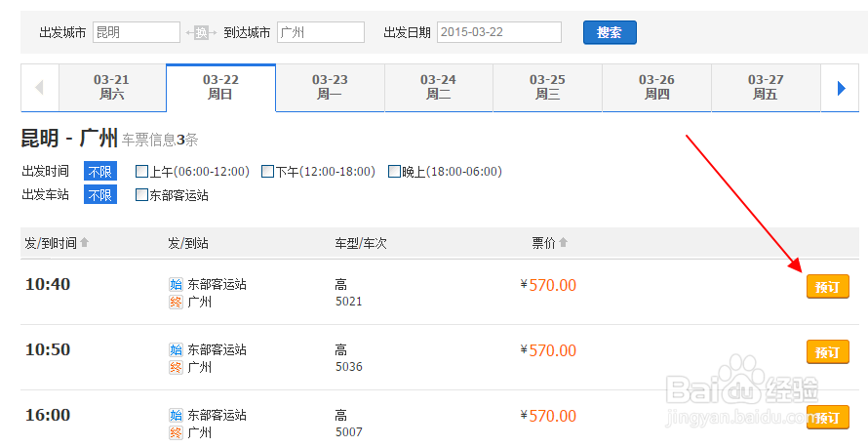Click origin station icon for 10:40 trip
868x447 pixels.
[x=176, y=285]
